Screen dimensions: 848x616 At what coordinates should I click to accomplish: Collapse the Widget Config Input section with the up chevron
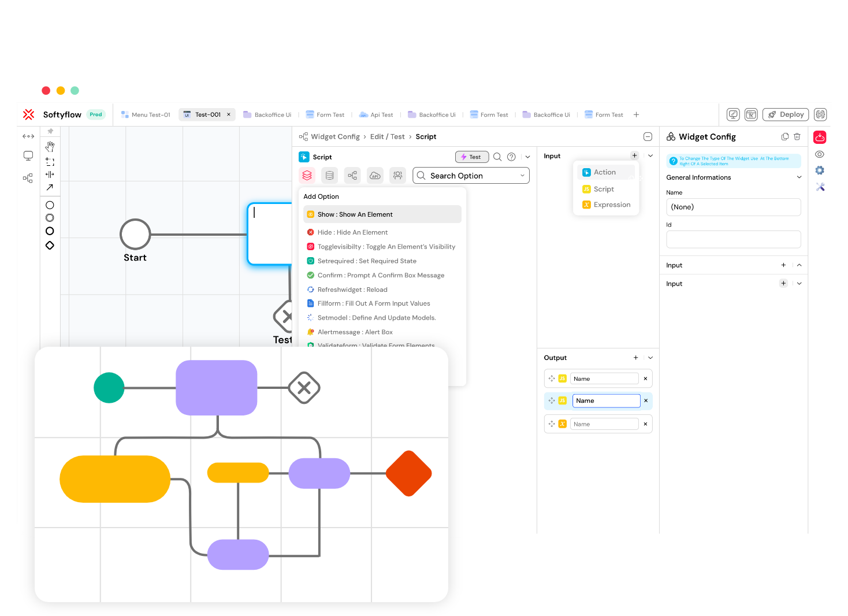click(x=799, y=265)
